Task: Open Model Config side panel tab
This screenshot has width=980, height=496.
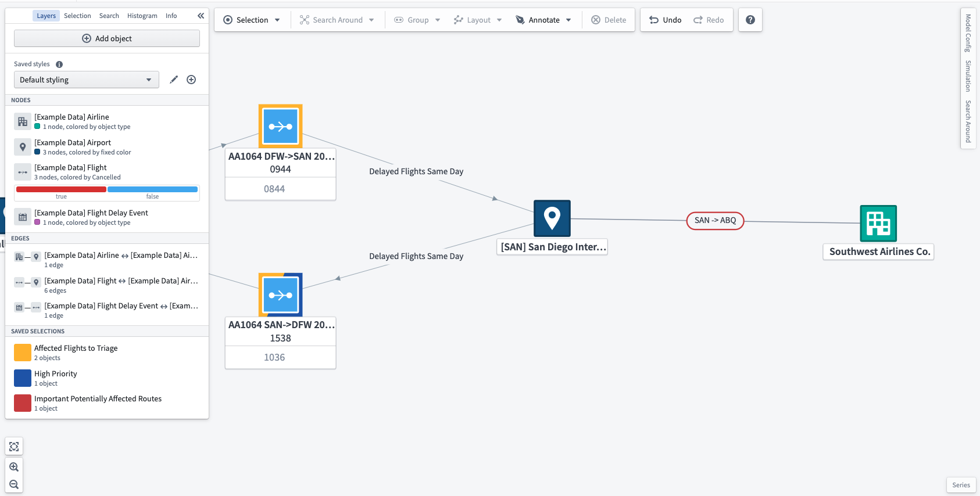Action: point(968,33)
